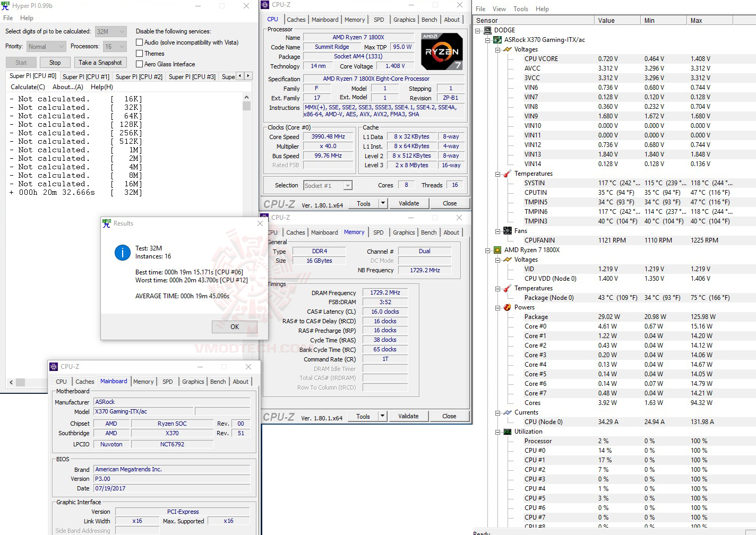Screen dimensions: 756x535
Task: Click the CPU-Z icon in the Memory window title
Action: tap(264, 218)
